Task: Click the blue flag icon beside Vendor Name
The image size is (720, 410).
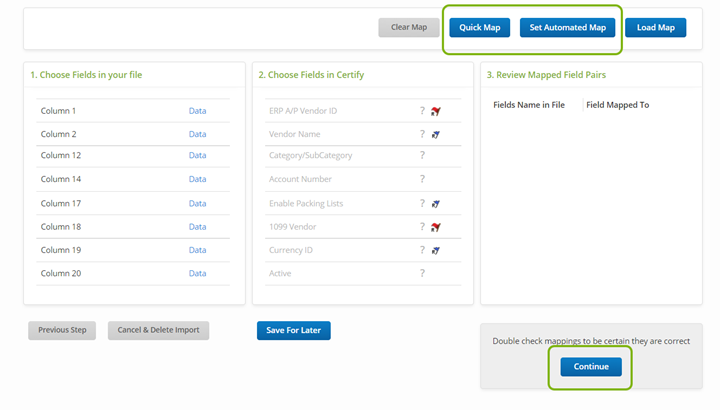Action: (x=436, y=134)
